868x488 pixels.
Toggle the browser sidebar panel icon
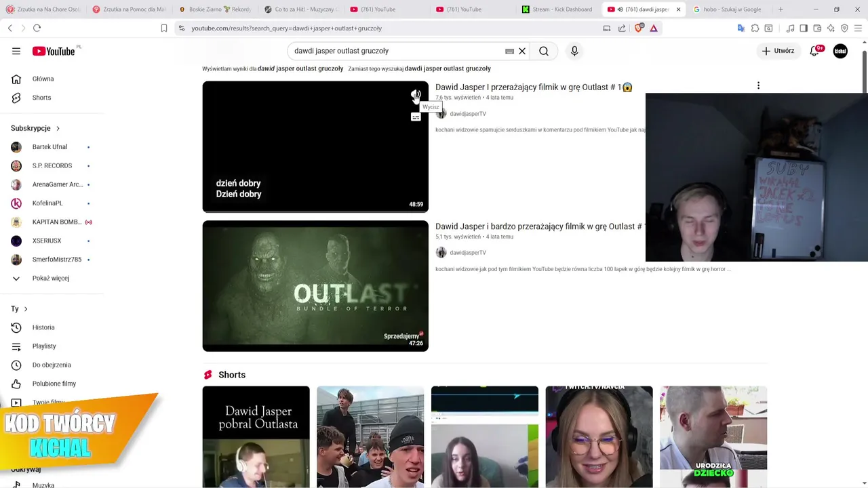[804, 28]
